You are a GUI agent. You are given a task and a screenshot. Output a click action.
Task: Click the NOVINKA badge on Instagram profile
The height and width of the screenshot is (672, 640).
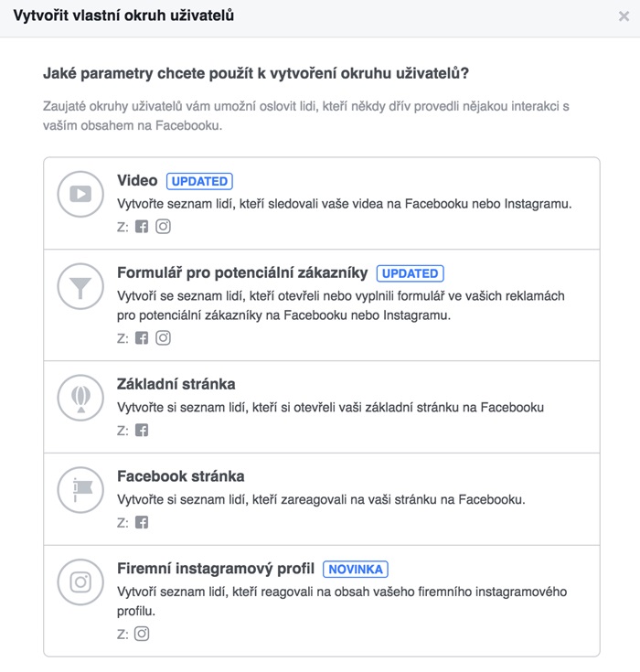click(356, 569)
